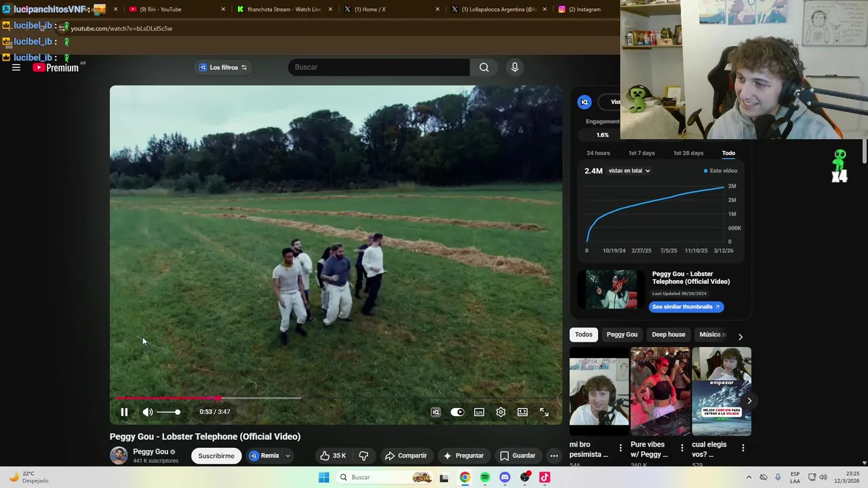Open the 'Los filtros' vidIQ filter button
The width and height of the screenshot is (868, 488).
click(x=223, y=67)
